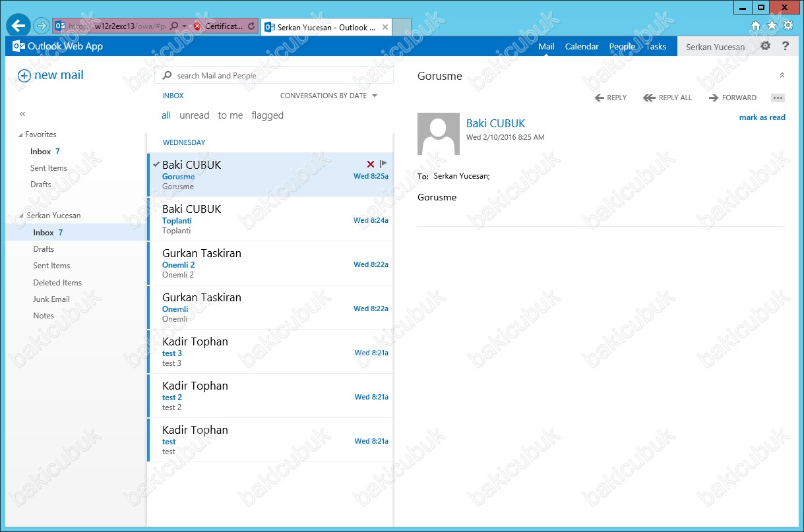
Task: Open Junk Email folder
Action: tap(51, 299)
